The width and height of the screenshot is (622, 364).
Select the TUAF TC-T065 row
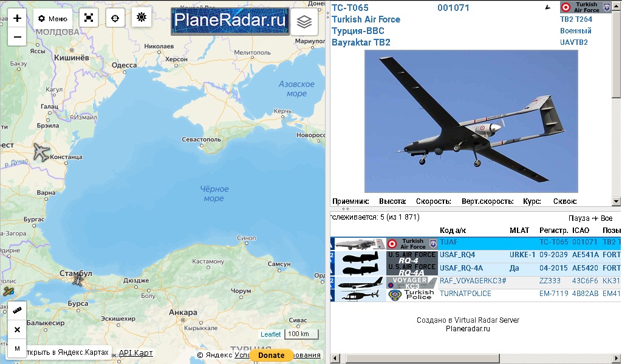click(x=475, y=243)
